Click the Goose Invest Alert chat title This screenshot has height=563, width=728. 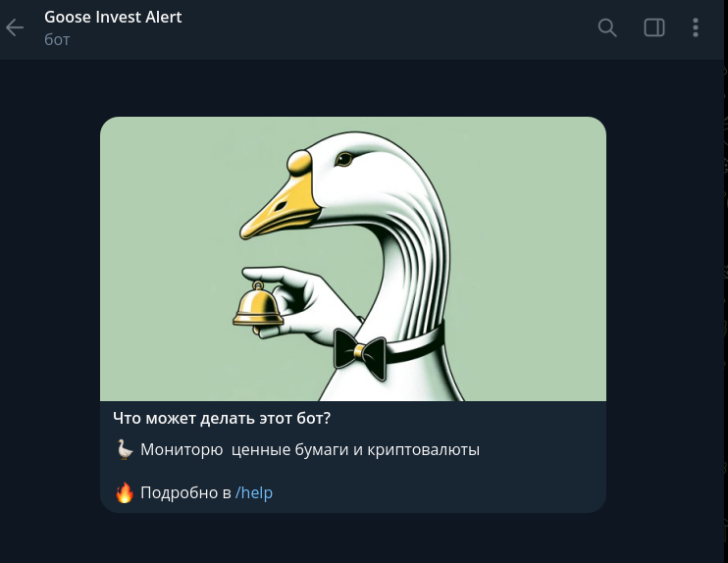113,17
